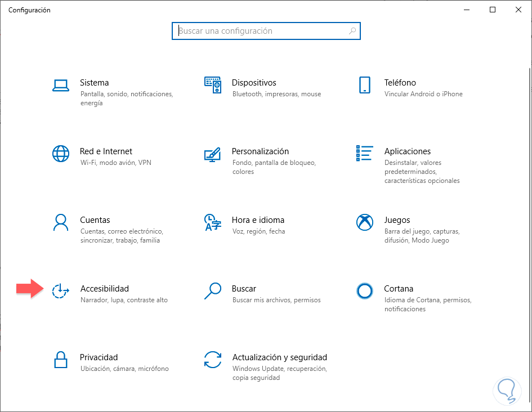The width and height of the screenshot is (532, 412).
Task: Open the Personalización category title
Action: point(260,151)
